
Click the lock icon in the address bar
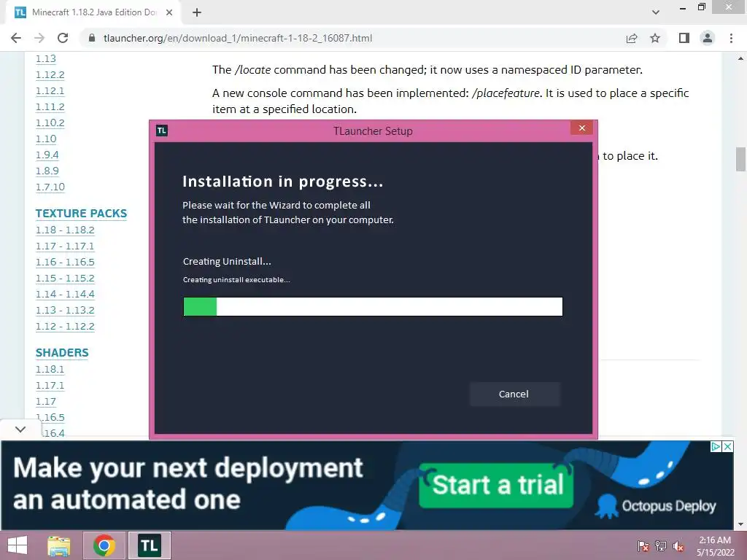click(x=92, y=38)
